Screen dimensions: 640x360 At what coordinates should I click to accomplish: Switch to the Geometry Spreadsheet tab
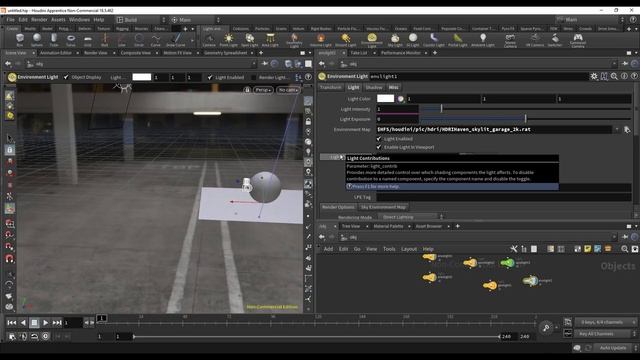point(226,53)
